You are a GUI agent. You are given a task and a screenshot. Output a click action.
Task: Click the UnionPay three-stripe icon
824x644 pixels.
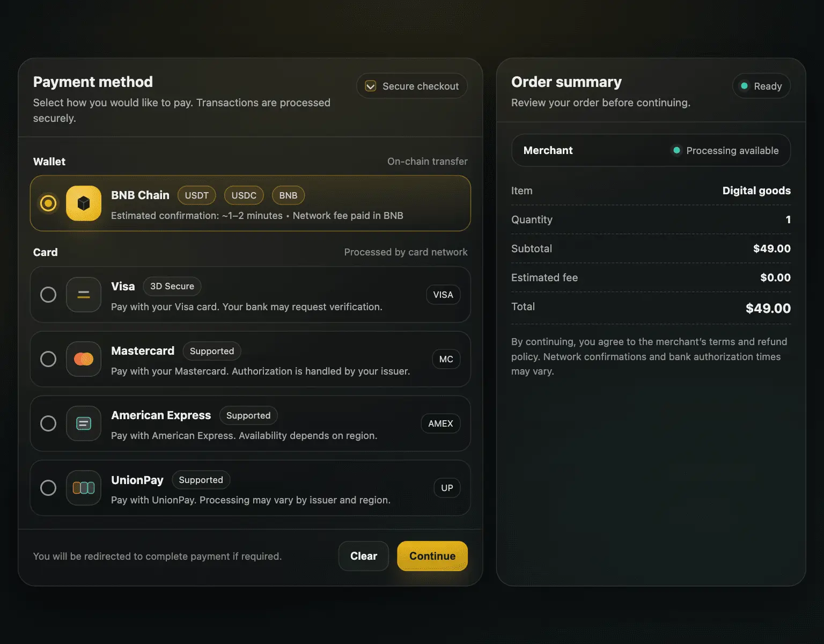(84, 488)
